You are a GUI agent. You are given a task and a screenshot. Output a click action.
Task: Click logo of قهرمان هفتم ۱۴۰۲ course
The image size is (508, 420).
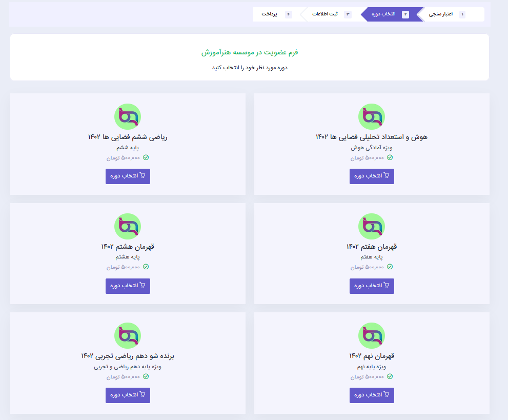pyautogui.click(x=372, y=226)
